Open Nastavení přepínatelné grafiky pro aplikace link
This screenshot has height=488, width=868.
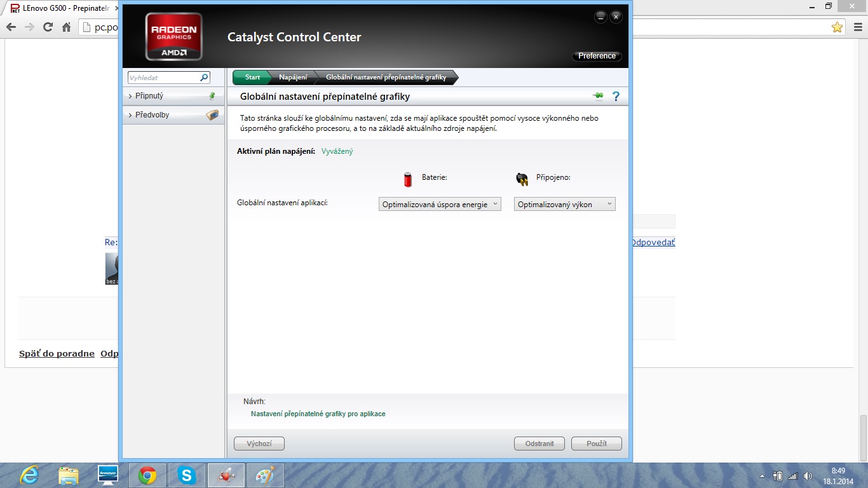click(x=318, y=414)
